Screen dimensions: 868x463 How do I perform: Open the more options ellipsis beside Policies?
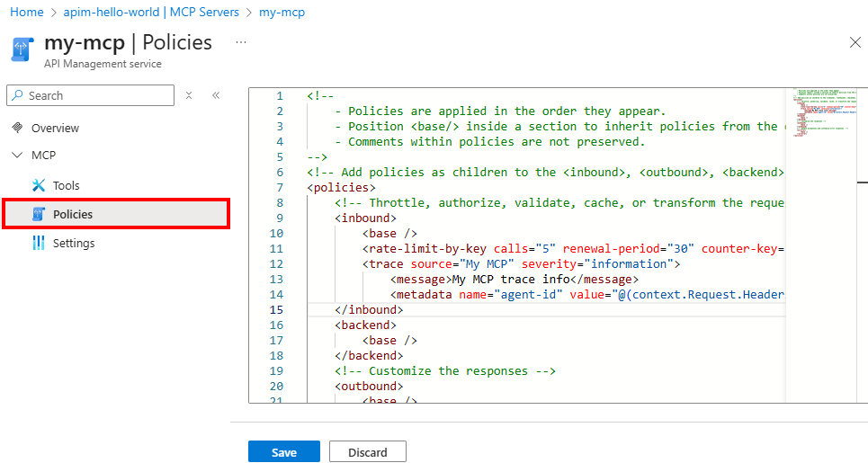pos(241,42)
